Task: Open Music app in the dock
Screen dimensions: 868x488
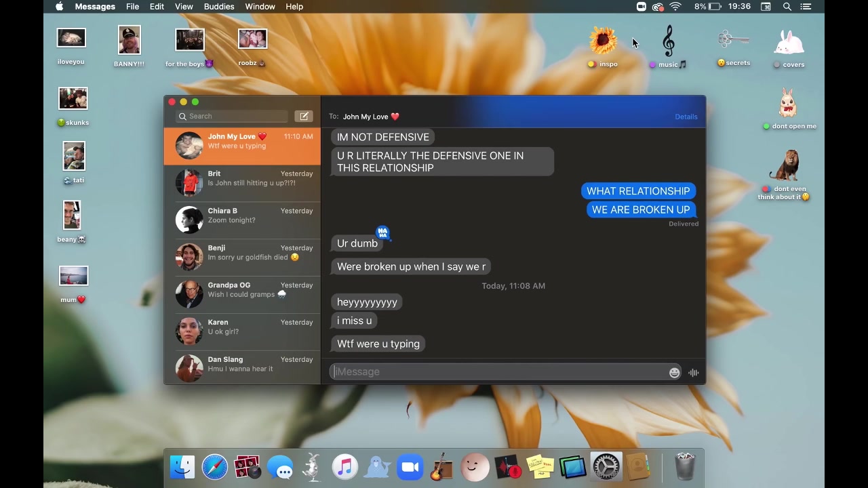Action: (x=344, y=467)
